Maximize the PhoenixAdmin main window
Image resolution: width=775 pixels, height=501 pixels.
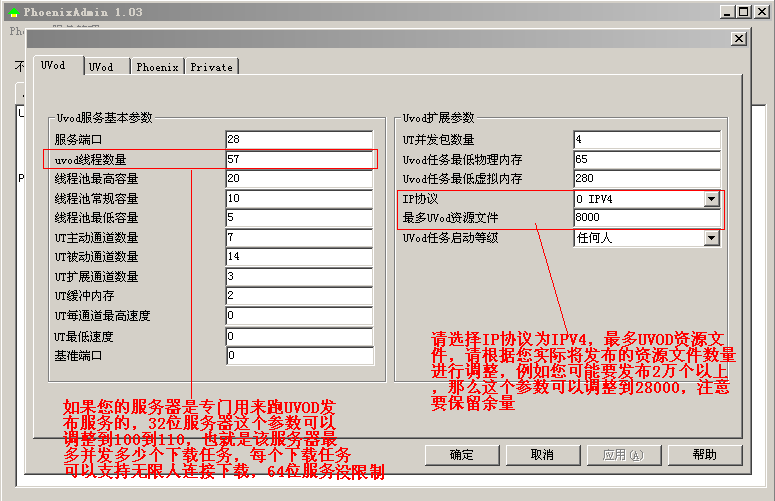(x=743, y=12)
